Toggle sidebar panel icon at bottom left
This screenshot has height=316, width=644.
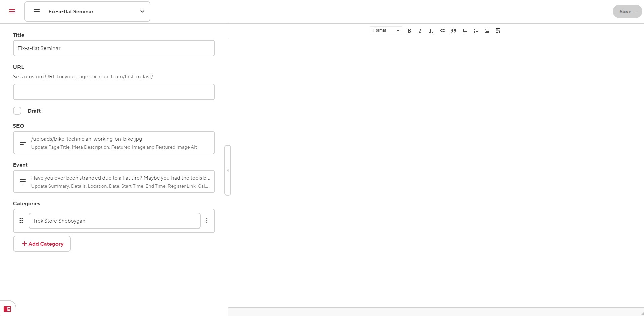(7, 309)
